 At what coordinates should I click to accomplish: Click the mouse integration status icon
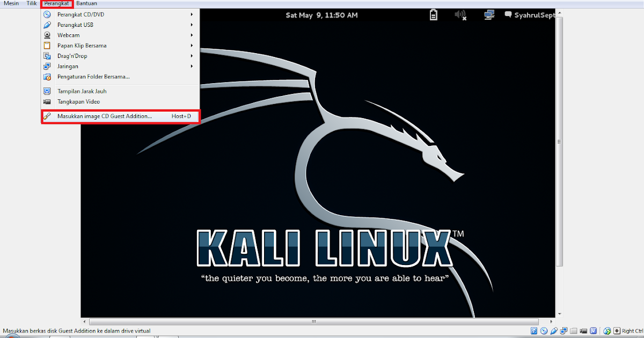pyautogui.click(x=607, y=331)
